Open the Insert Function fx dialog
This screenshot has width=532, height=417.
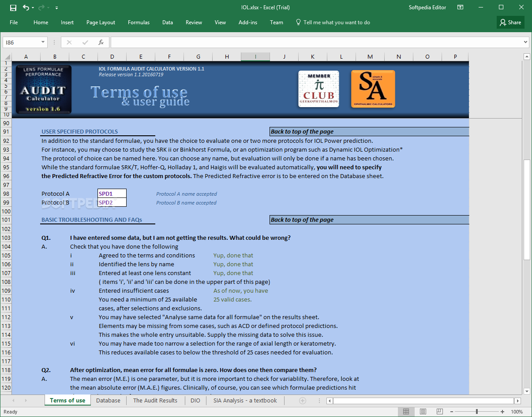(x=101, y=42)
